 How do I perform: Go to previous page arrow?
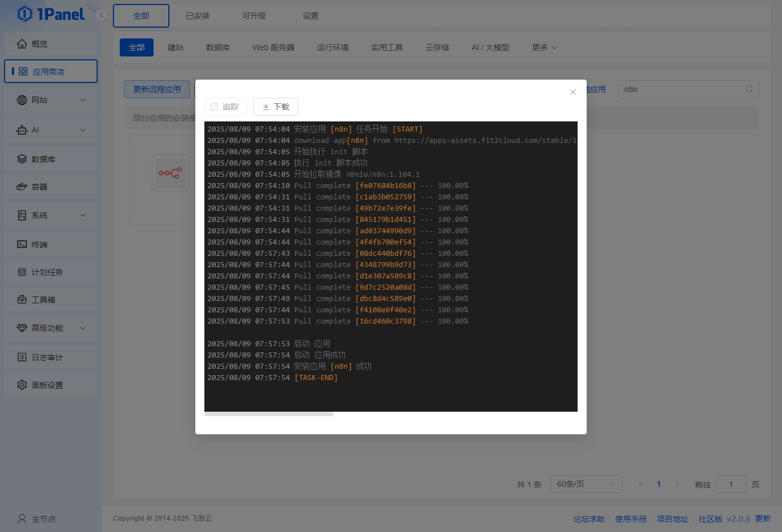pyautogui.click(x=641, y=484)
